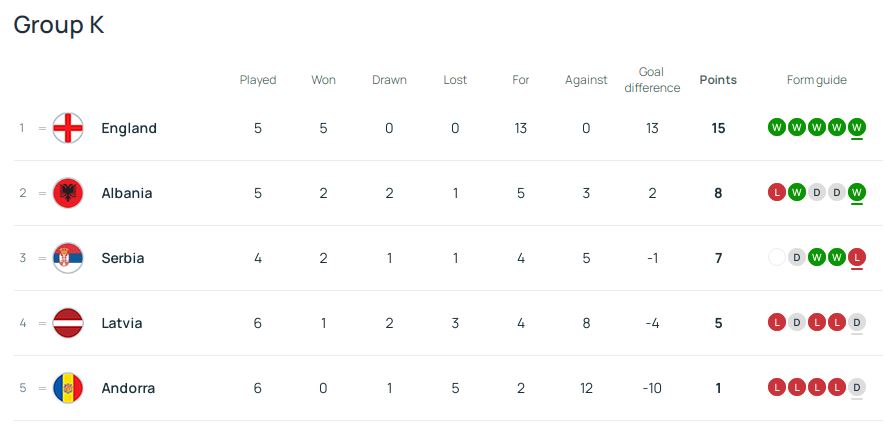Screen dimensions: 886x424
Task: Click the Latvia flag icon
Action: tap(68, 323)
